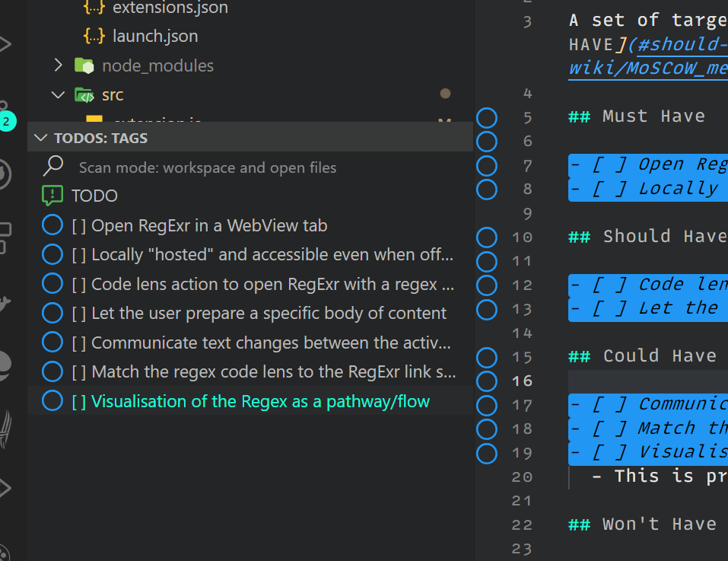Image resolution: width=728 pixels, height=561 pixels.
Task: Click gutter circle icon on line 19
Action: pos(487,453)
